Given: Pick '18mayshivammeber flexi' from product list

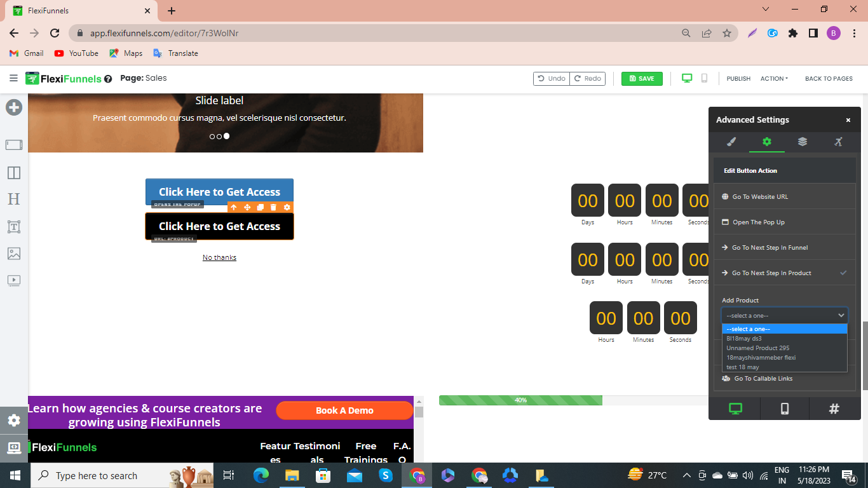Looking at the screenshot, I should [785, 357].
